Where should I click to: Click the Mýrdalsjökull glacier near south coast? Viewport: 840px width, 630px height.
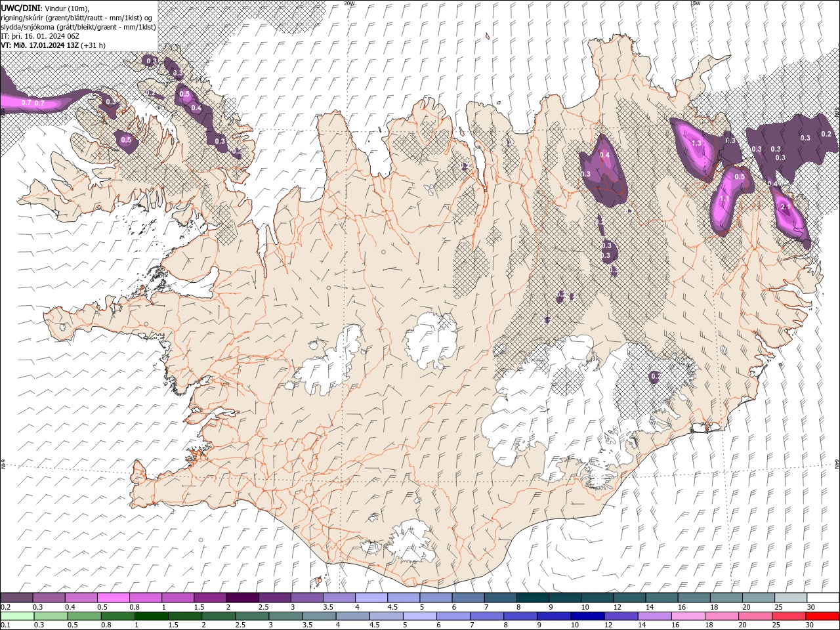(410, 542)
